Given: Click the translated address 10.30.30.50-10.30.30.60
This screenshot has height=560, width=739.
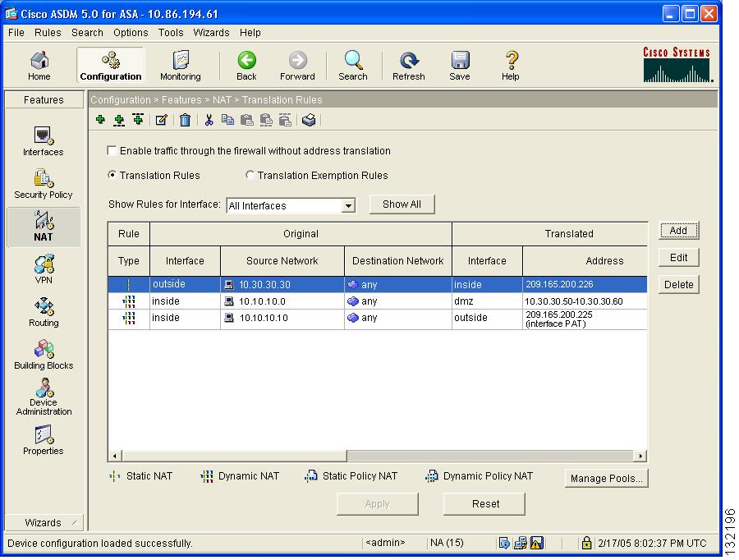Looking at the screenshot, I should 574,301.
